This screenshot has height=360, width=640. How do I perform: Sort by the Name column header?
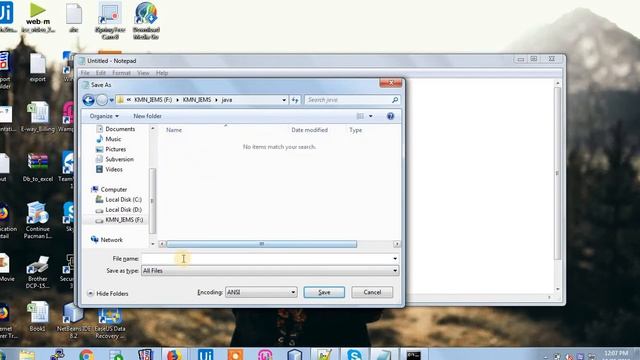(174, 130)
